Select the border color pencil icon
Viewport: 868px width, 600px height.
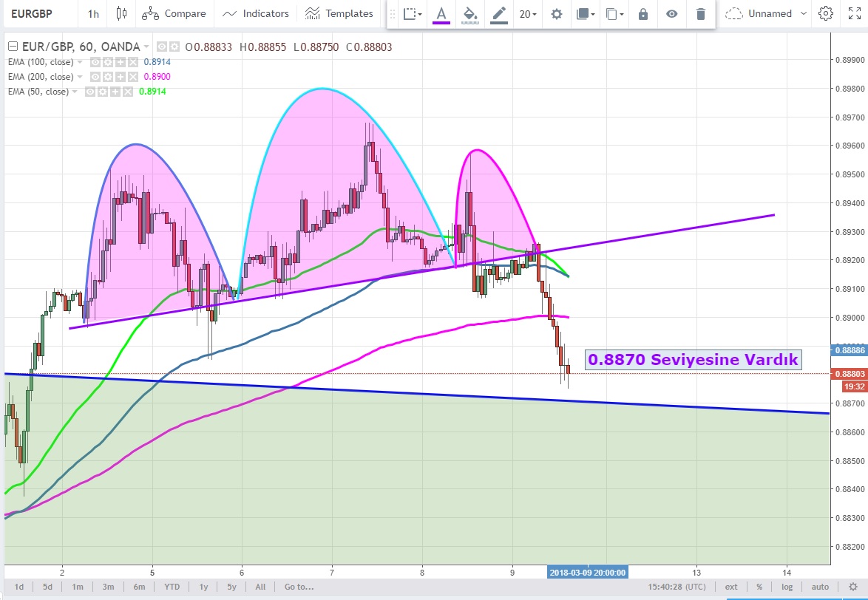(500, 13)
